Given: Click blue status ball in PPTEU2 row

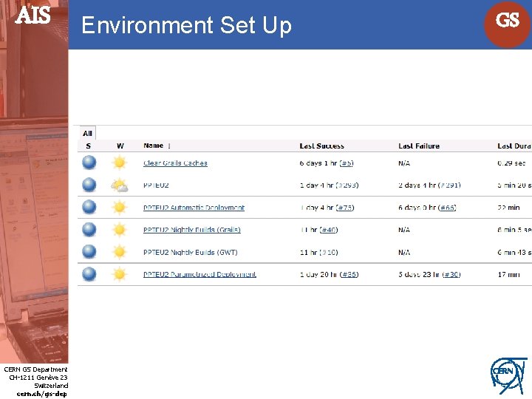Looking at the screenshot, I should (89, 185).
